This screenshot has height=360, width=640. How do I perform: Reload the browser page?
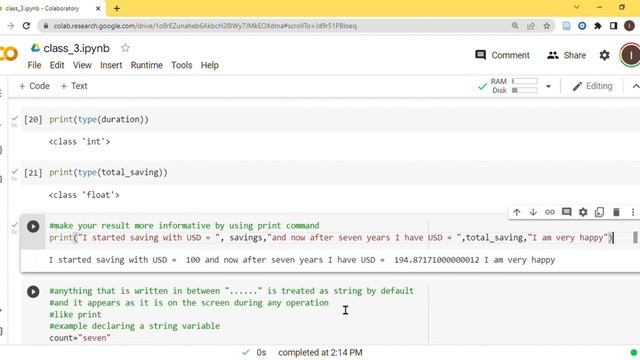coord(26,26)
